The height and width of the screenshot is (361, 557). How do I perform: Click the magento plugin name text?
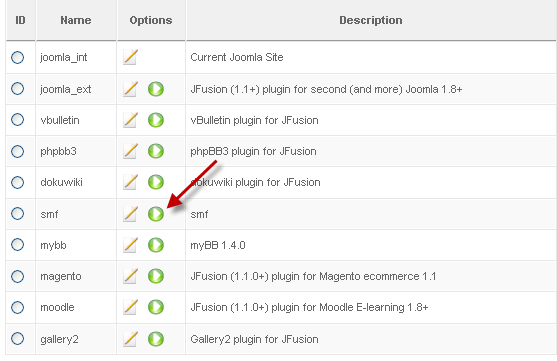pyautogui.click(x=61, y=276)
